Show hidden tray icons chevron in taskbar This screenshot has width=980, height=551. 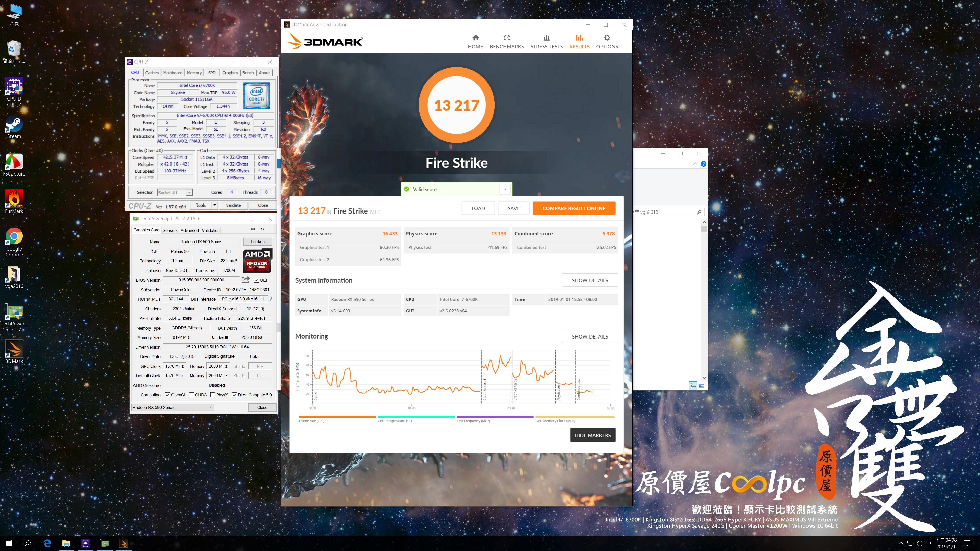point(900,543)
